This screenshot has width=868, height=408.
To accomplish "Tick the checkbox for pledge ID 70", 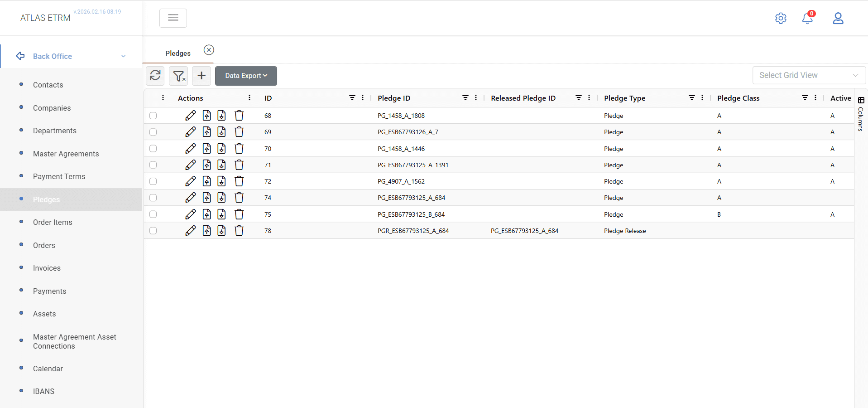I will tap(153, 149).
